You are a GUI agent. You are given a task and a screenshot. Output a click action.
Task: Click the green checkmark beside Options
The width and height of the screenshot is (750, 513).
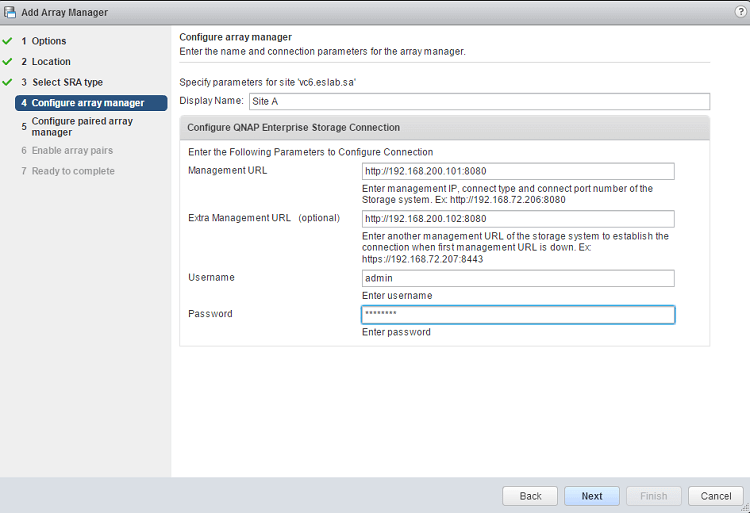coord(8,41)
